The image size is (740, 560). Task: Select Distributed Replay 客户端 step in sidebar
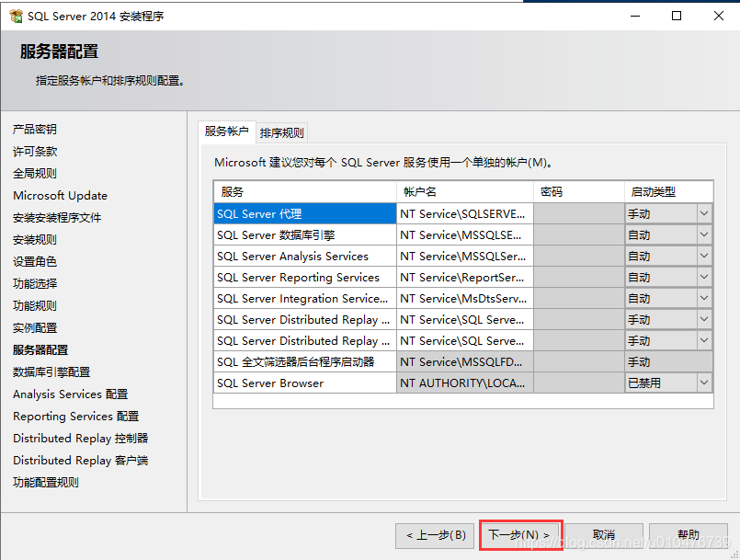click(x=81, y=461)
